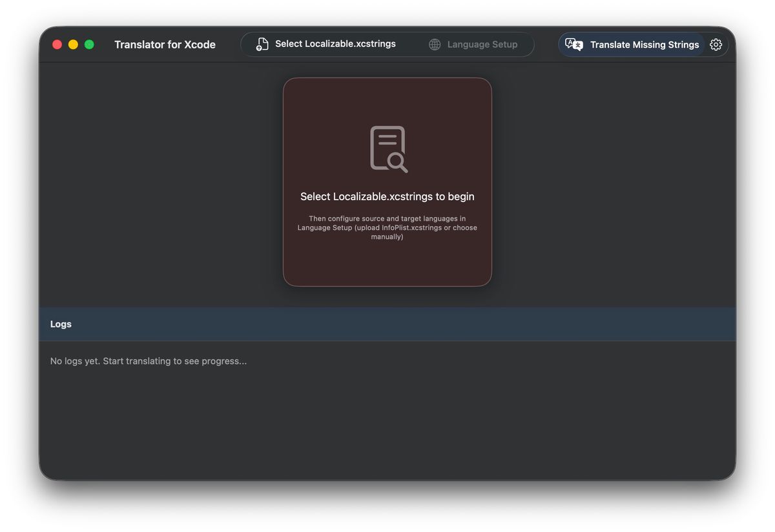Viewport: 775px width, 532px height.
Task: Click the translate bubbles icon
Action: coord(573,45)
